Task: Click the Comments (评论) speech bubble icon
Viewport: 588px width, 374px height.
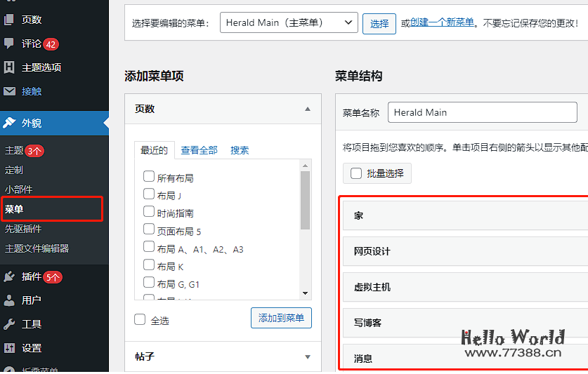Action: 9,44
